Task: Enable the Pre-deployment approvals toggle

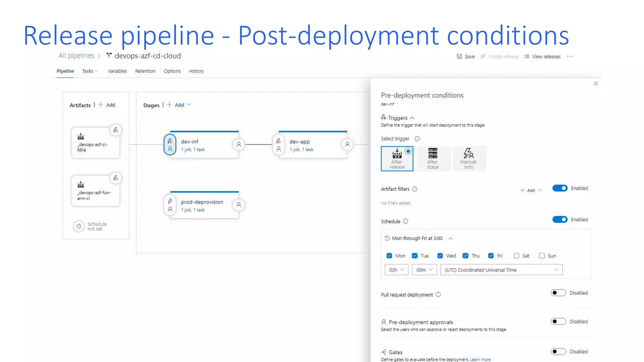Action: coord(558,321)
